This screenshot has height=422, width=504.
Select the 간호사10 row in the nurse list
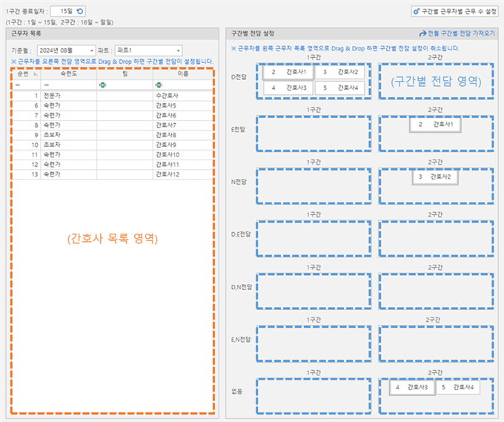[x=111, y=154]
